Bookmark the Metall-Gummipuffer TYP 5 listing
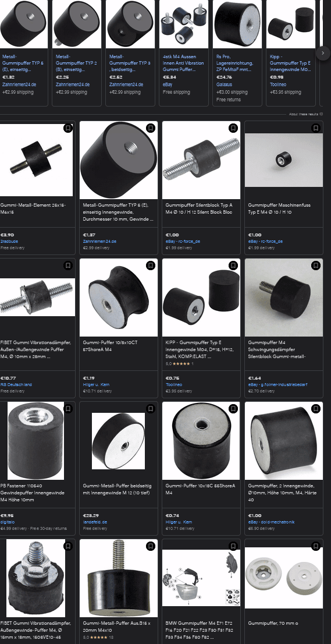The image size is (331, 644). [151, 128]
